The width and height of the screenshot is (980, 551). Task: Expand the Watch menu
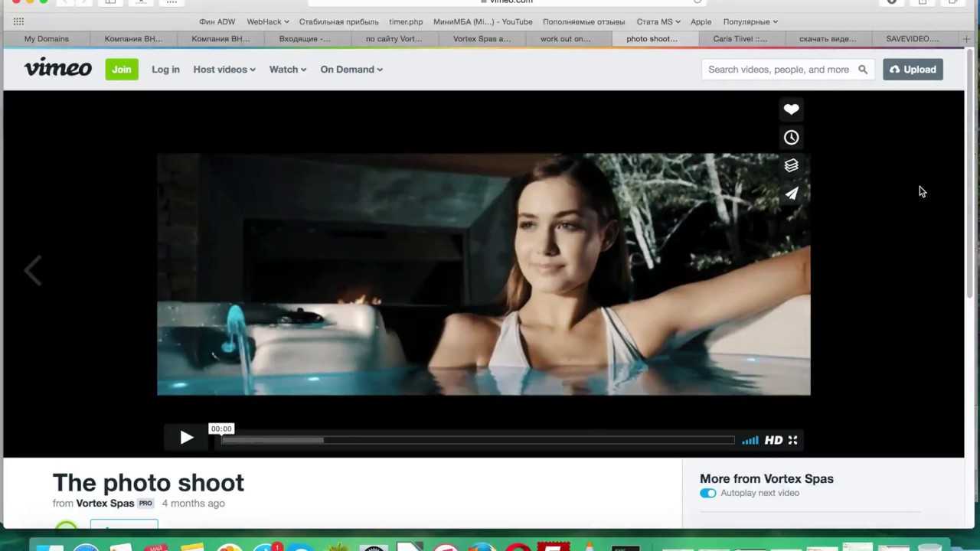tap(288, 70)
